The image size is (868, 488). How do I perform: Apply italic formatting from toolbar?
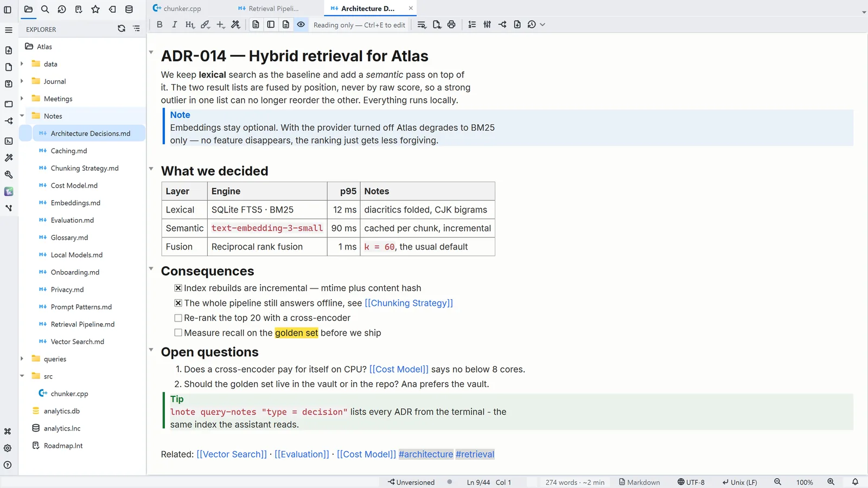[174, 24]
